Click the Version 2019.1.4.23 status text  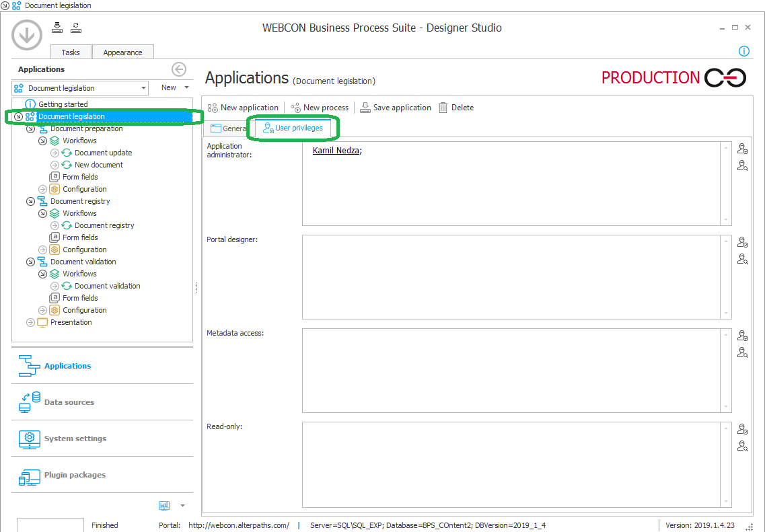pos(700,526)
